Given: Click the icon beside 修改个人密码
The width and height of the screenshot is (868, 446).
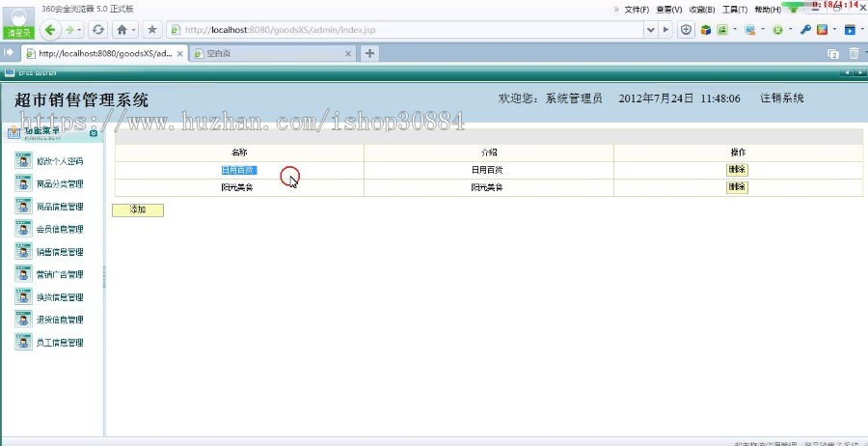Looking at the screenshot, I should coord(23,161).
